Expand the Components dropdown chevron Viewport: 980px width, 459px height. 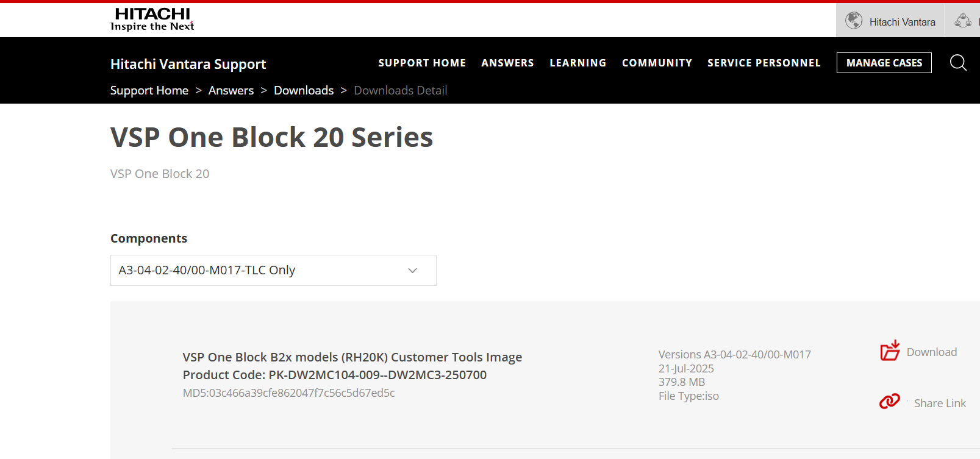(x=412, y=271)
